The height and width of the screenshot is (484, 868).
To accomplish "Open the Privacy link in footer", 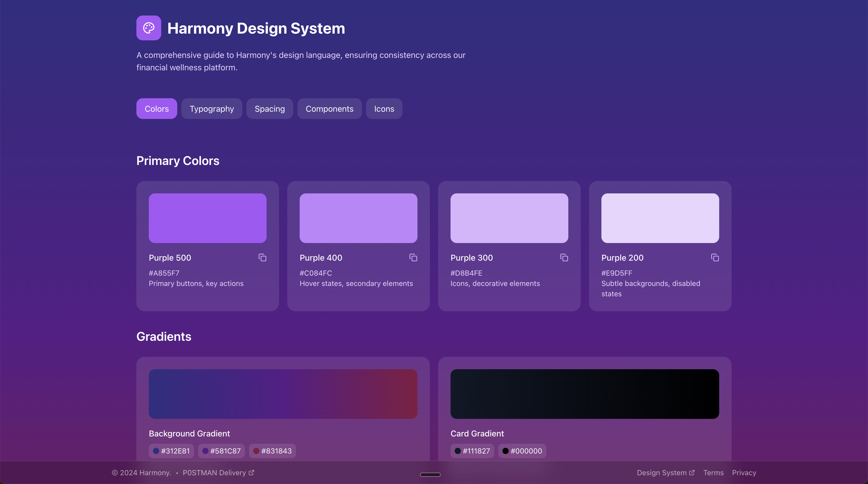I will pyautogui.click(x=744, y=473).
